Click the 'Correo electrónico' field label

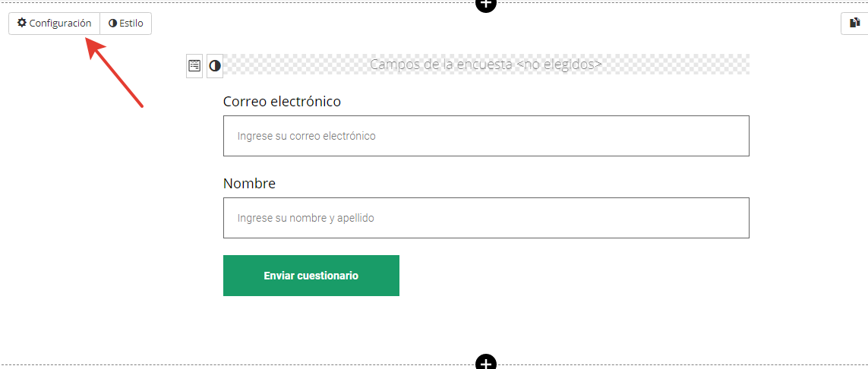coord(282,102)
